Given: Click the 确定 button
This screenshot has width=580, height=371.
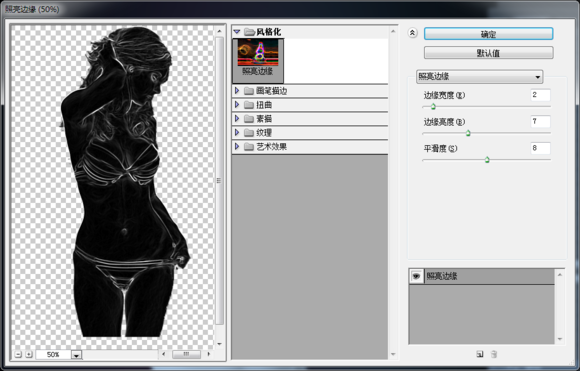Looking at the screenshot, I should pyautogui.click(x=489, y=34).
